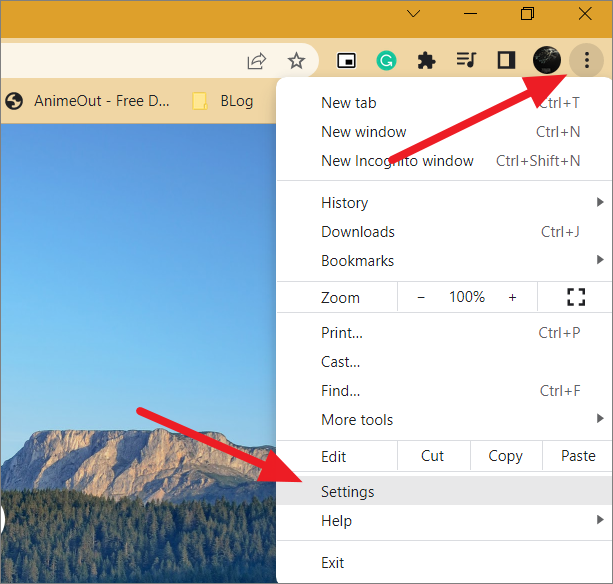The height and width of the screenshot is (584, 613).
Task: Expand the Bookmarks submenu
Action: [x=444, y=261]
